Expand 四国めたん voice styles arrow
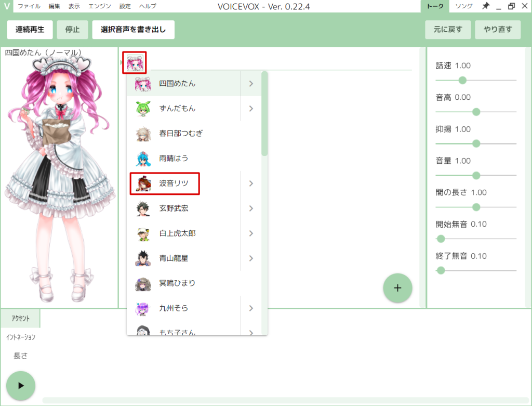This screenshot has width=532, height=406. coord(251,84)
